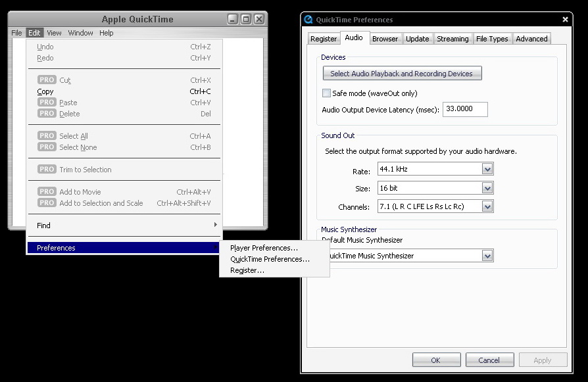
Task: Click the PRO badge beside Trim to Selection
Action: pos(46,169)
